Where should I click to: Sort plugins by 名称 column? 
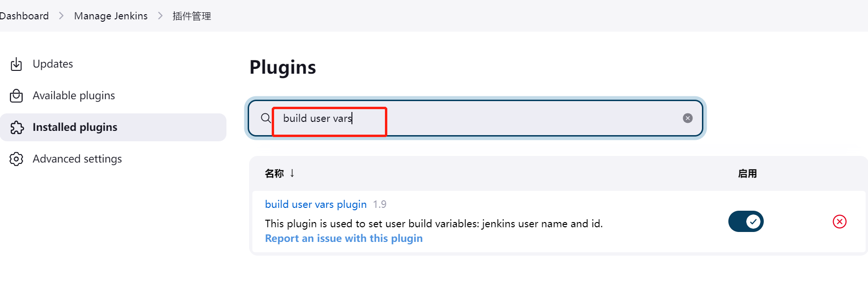coord(280,173)
